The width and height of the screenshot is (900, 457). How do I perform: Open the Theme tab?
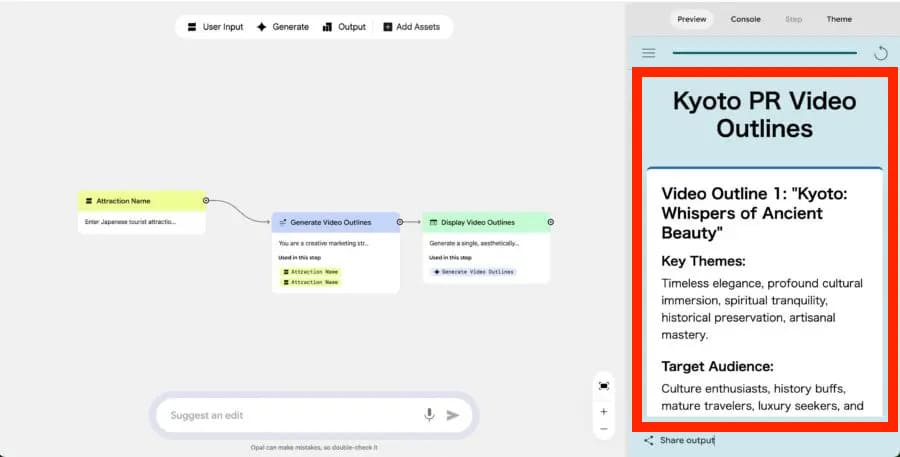pyautogui.click(x=839, y=19)
